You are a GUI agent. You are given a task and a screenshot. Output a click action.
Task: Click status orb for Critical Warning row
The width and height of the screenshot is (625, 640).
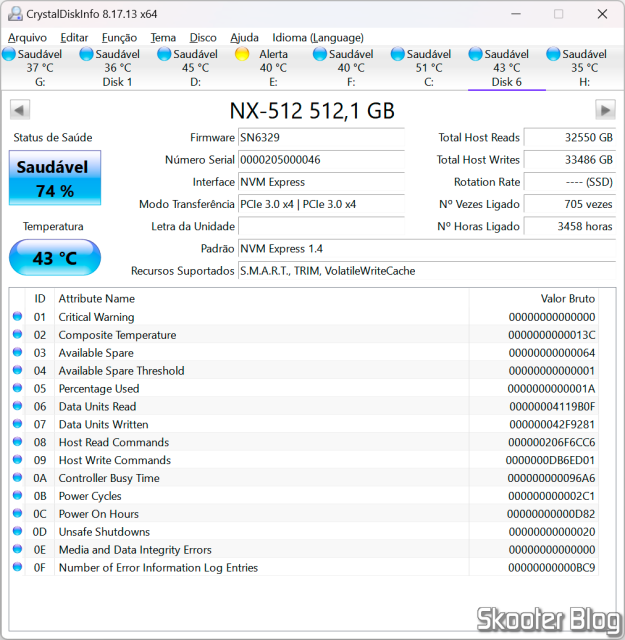(x=17, y=316)
